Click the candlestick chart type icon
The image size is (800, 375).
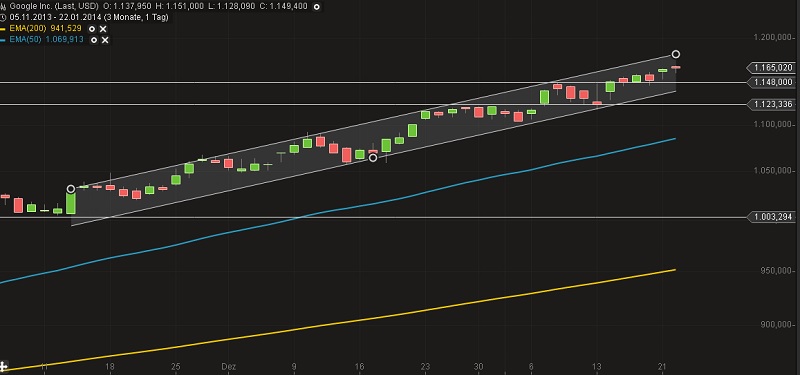3,7
